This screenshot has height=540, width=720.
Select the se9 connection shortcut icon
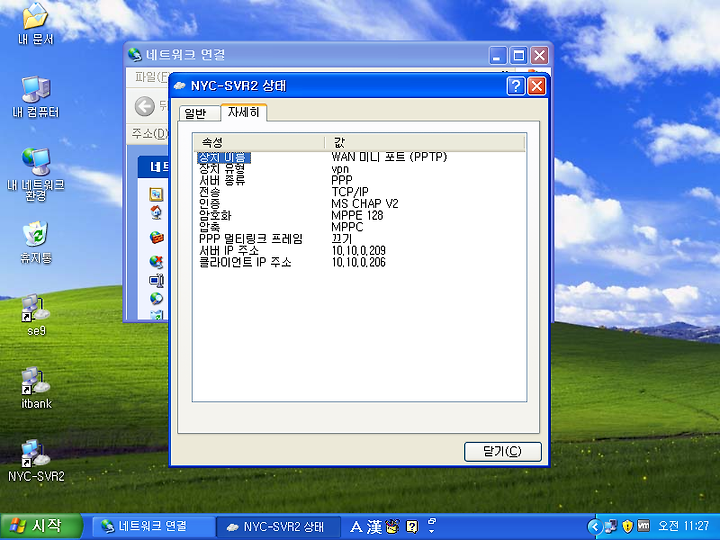point(36,315)
